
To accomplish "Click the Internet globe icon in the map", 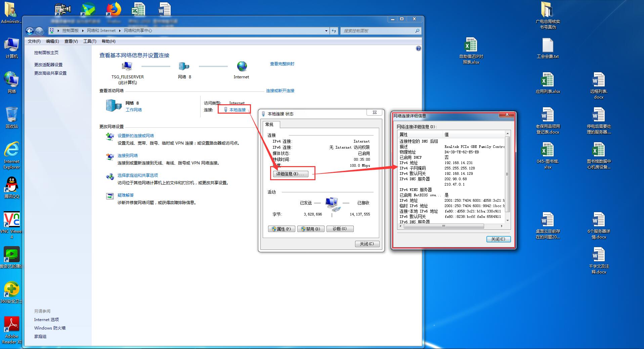I will pos(242,66).
